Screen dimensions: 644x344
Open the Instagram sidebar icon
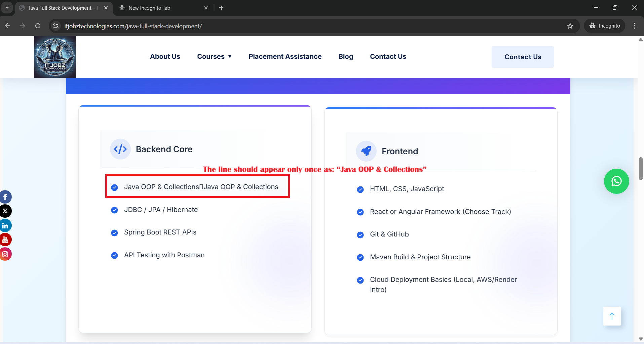tap(5, 254)
